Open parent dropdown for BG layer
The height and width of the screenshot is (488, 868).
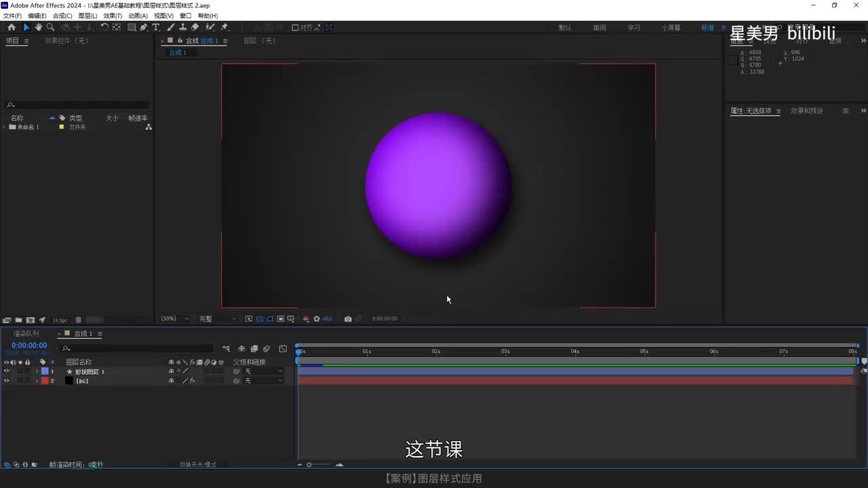(264, 381)
